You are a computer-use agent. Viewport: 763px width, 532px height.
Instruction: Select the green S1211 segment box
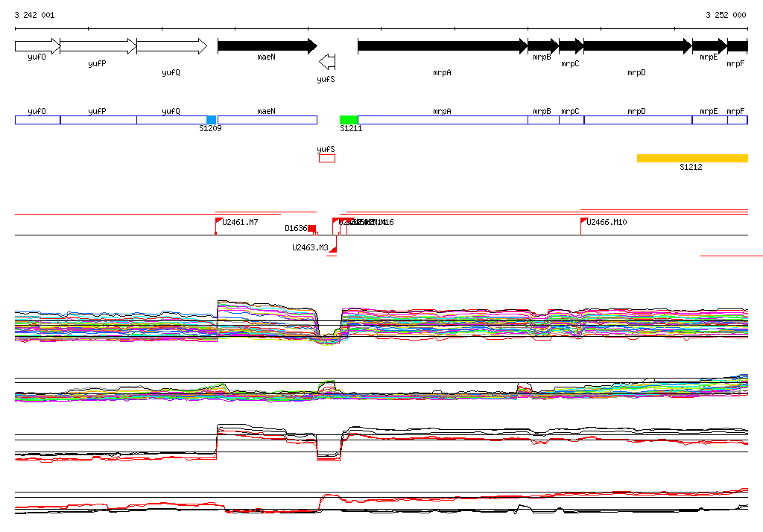(349, 120)
